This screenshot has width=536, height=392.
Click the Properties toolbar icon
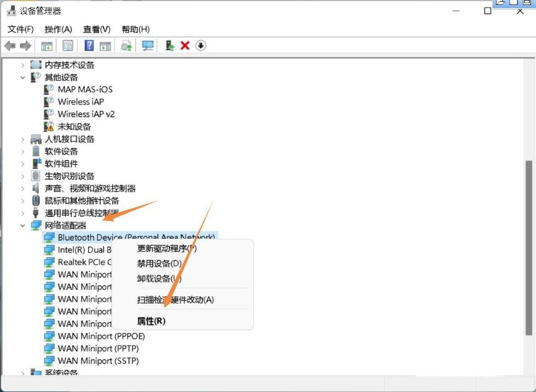(66, 45)
